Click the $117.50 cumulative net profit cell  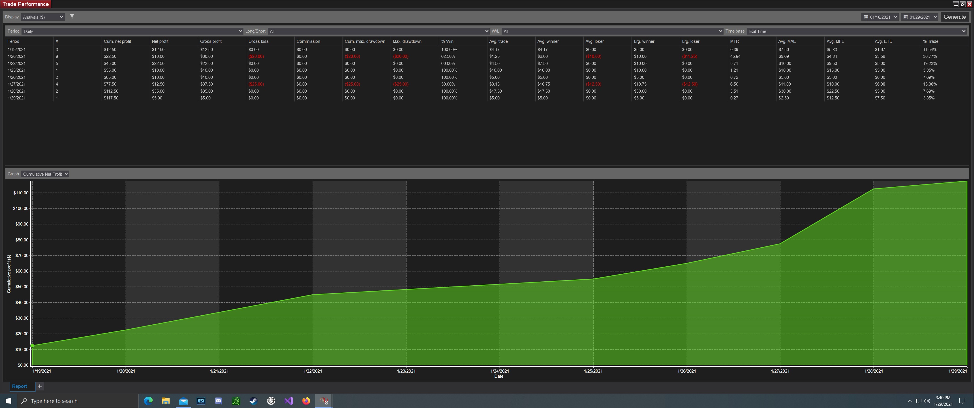(x=111, y=98)
